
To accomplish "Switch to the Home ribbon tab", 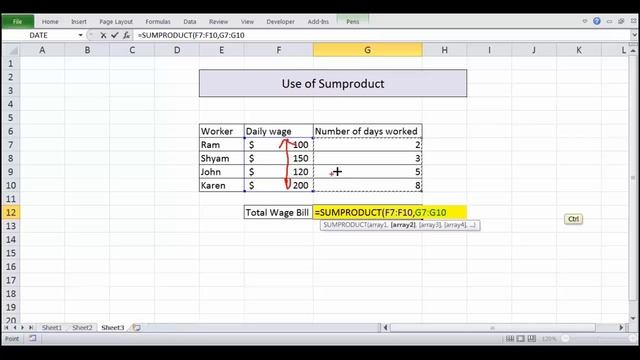I will (50, 22).
